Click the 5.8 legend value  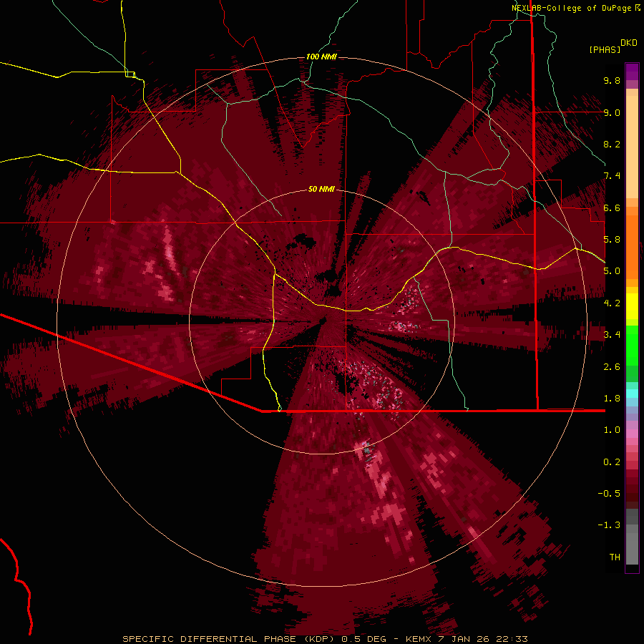[x=612, y=240]
